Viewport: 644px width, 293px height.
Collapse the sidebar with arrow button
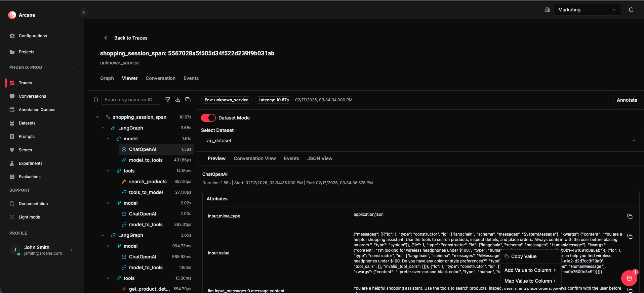pos(84,12)
